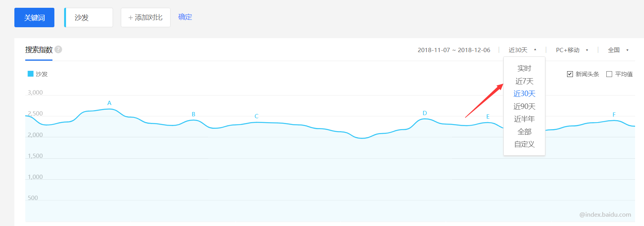Screen dimensions: 644x226
Task: Collapse the 近30天 time range dropdown
Action: pos(522,50)
